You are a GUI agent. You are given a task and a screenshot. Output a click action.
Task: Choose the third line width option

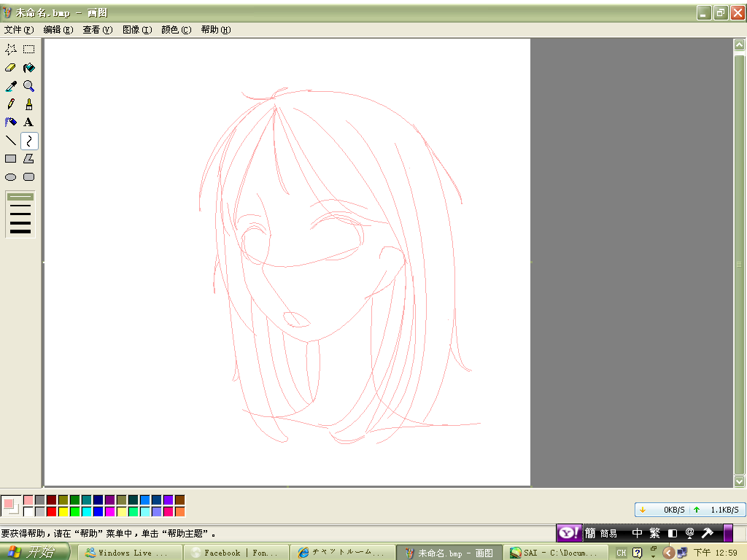pyautogui.click(x=20, y=214)
